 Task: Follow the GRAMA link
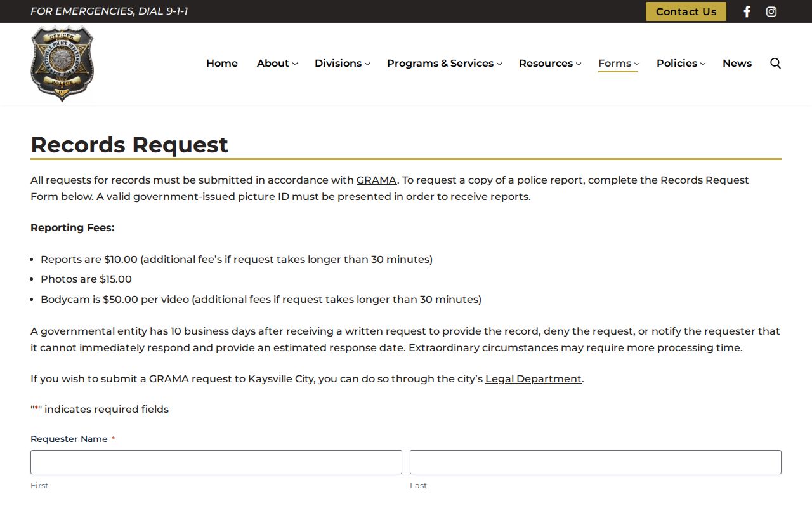pos(376,180)
